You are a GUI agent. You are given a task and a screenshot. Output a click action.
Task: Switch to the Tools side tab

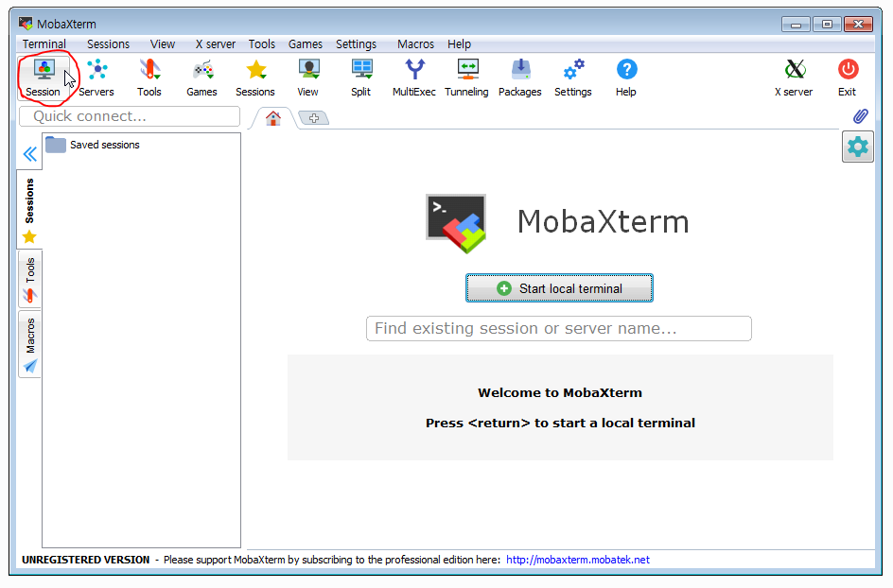click(x=29, y=280)
